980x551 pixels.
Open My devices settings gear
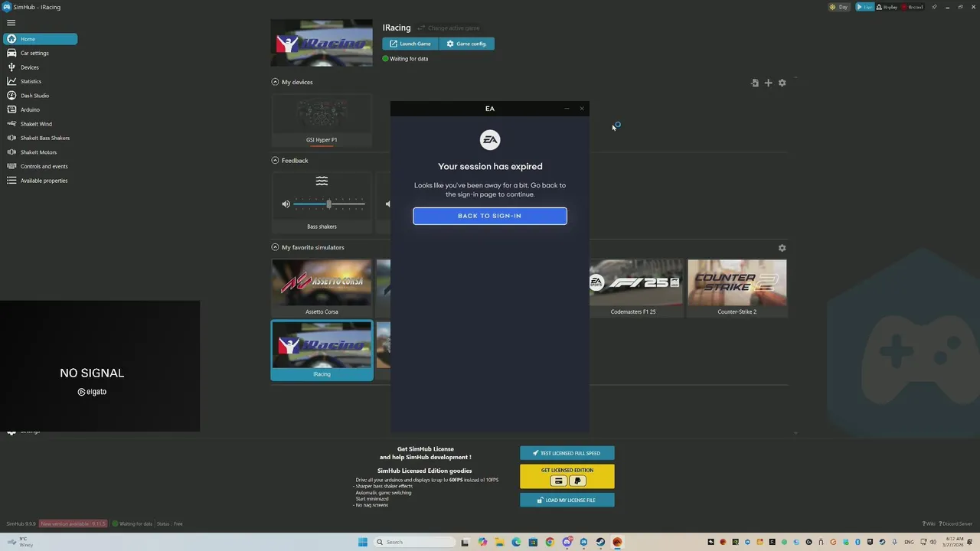[782, 83]
